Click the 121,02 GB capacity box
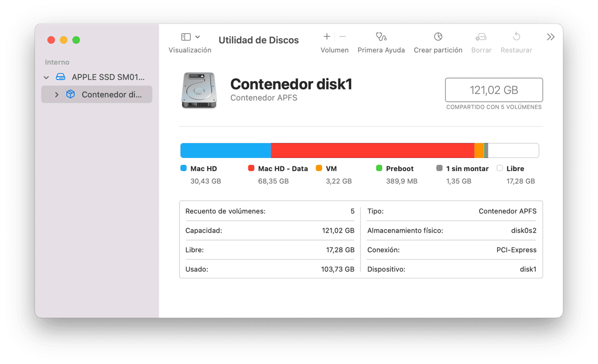Viewport: 598px width, 364px height. [x=494, y=90]
